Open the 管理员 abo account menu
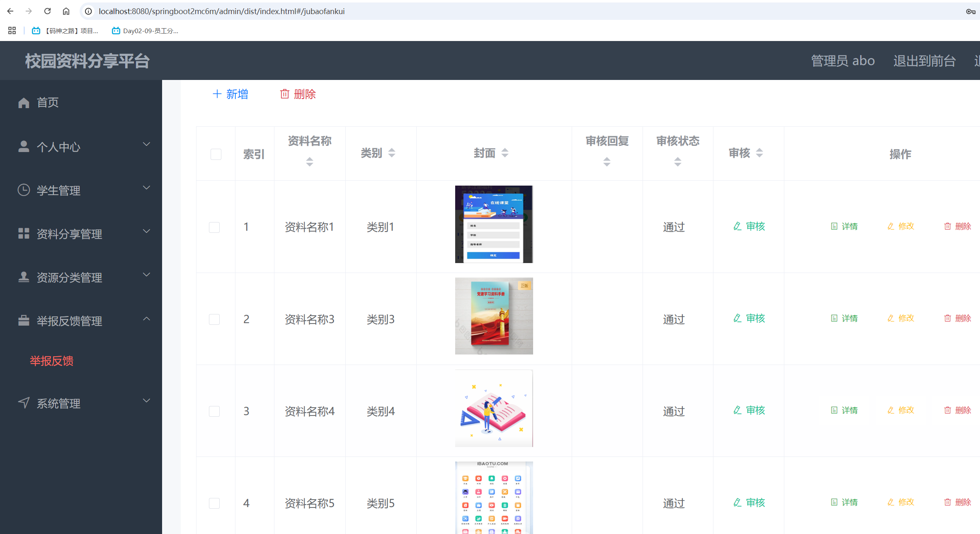 click(x=843, y=60)
